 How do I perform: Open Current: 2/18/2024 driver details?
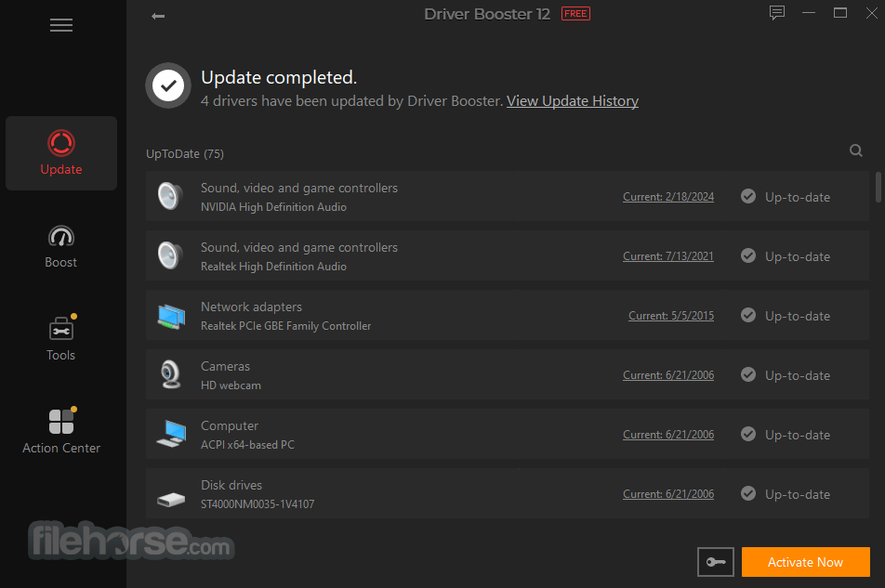(668, 197)
